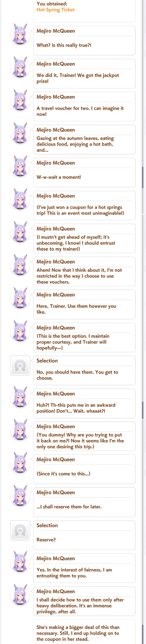The image size is (146, 644).
Task: Select the "I've just won a coupon" thought bubble
Action: pyautogui.click(x=84, y=206)
